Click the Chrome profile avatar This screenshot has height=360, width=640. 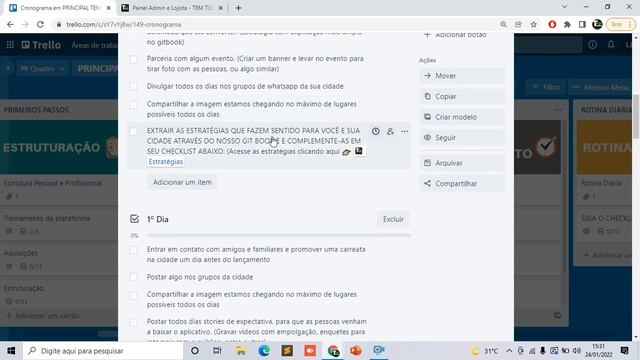597,24
